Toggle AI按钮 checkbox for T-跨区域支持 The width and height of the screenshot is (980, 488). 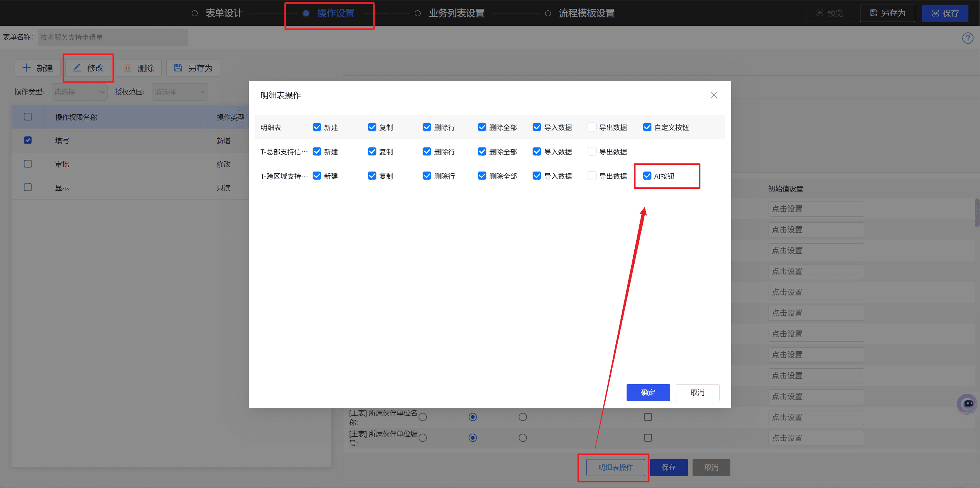(647, 176)
